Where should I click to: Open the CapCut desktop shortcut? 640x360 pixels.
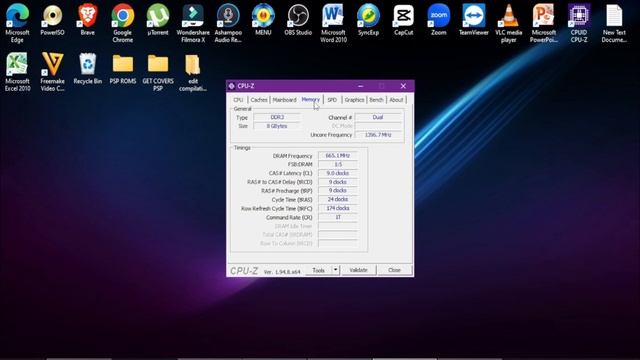(403, 20)
